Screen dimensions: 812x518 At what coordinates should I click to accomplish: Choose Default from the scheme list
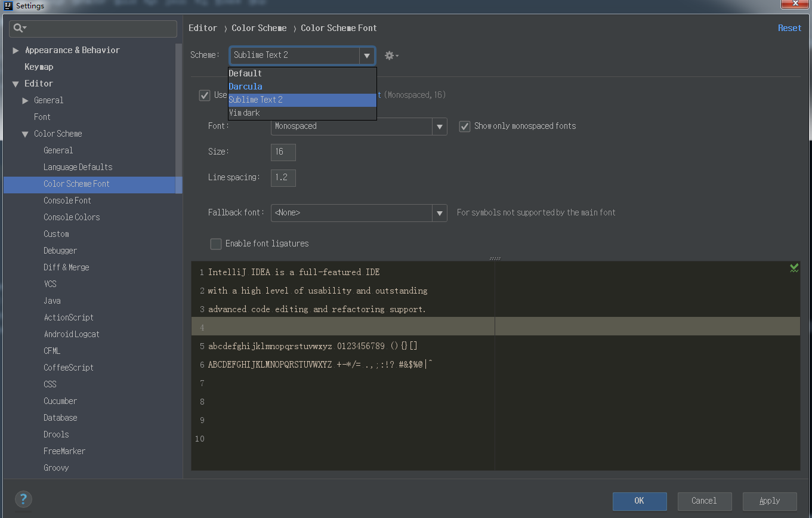click(x=302, y=73)
